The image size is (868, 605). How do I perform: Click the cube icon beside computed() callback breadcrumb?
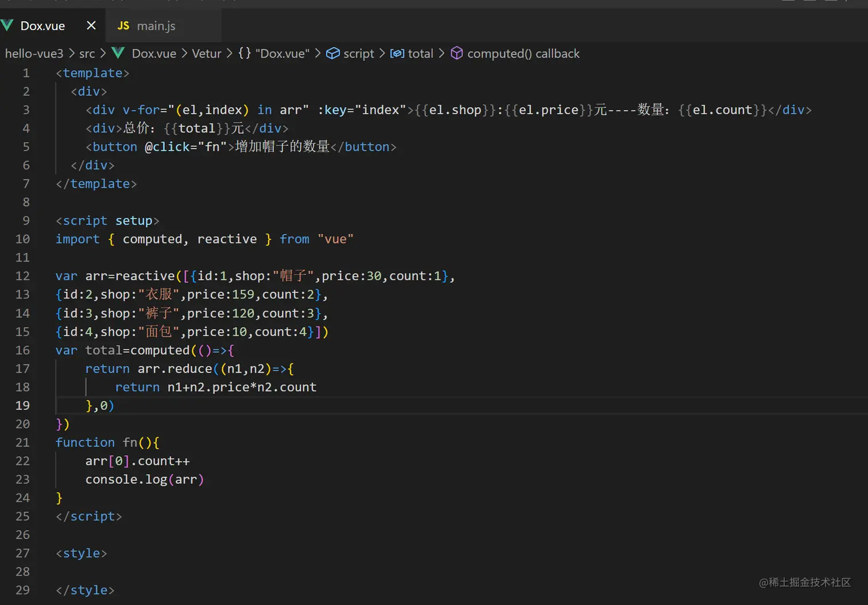click(457, 53)
